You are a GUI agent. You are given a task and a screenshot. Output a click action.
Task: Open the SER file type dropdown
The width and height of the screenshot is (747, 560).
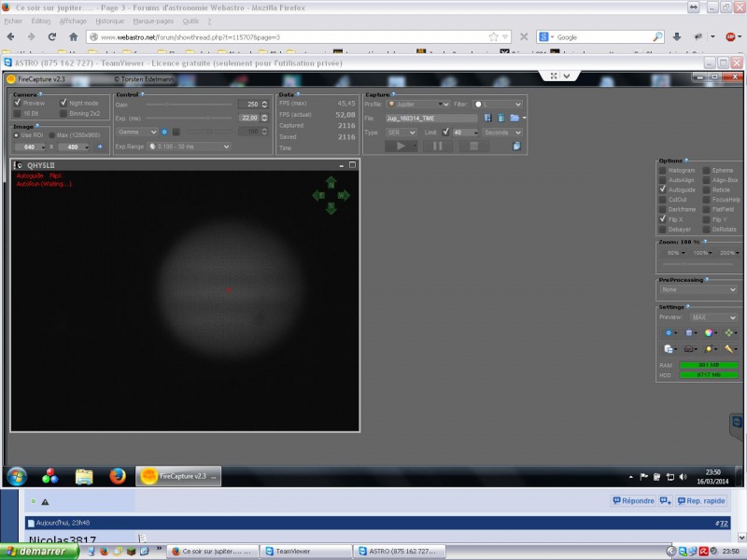[402, 132]
